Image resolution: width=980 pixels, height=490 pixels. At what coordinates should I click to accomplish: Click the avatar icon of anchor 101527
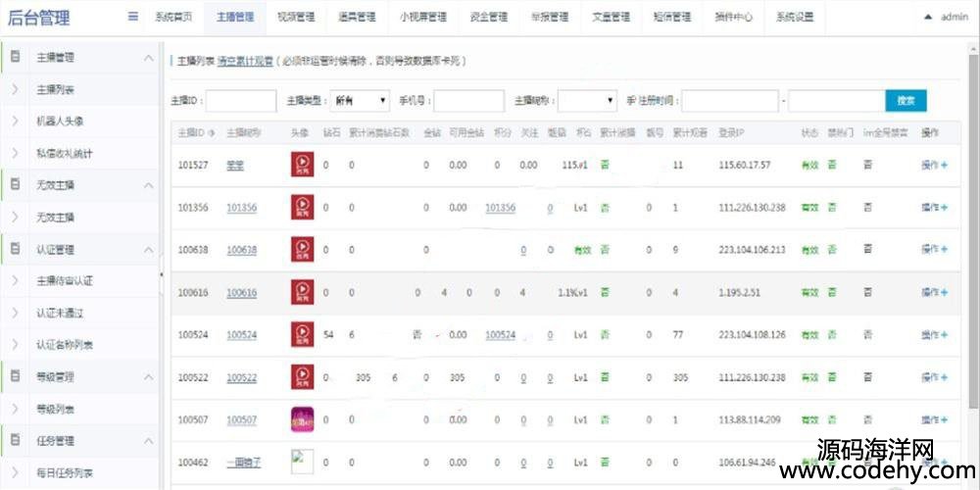coord(303,165)
